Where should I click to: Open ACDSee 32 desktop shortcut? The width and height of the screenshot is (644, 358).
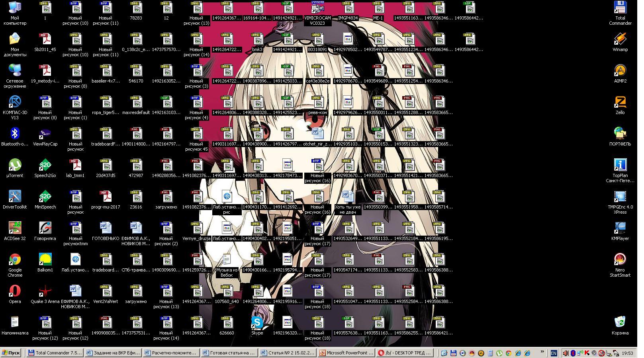[x=15, y=231]
